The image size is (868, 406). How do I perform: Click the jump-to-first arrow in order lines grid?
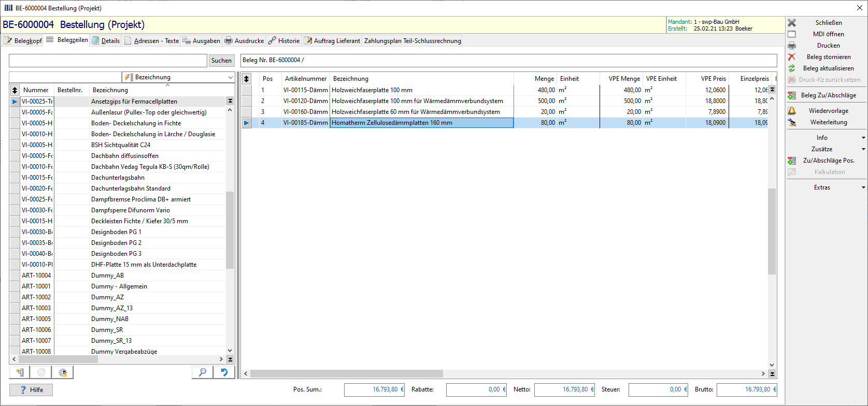pos(772,90)
